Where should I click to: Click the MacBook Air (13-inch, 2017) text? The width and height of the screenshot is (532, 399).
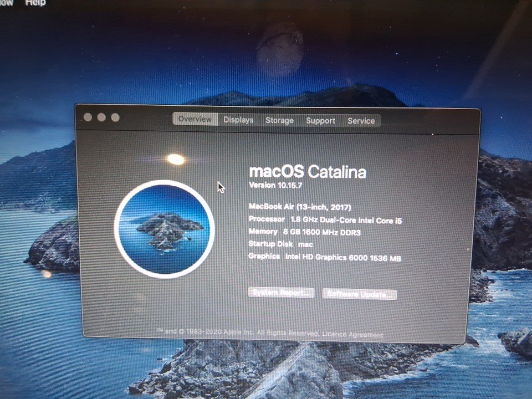pyautogui.click(x=300, y=207)
